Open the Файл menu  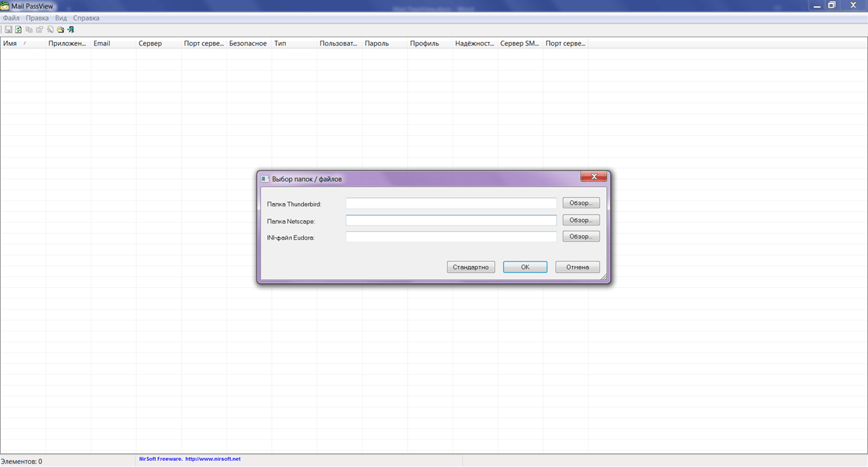(11, 18)
